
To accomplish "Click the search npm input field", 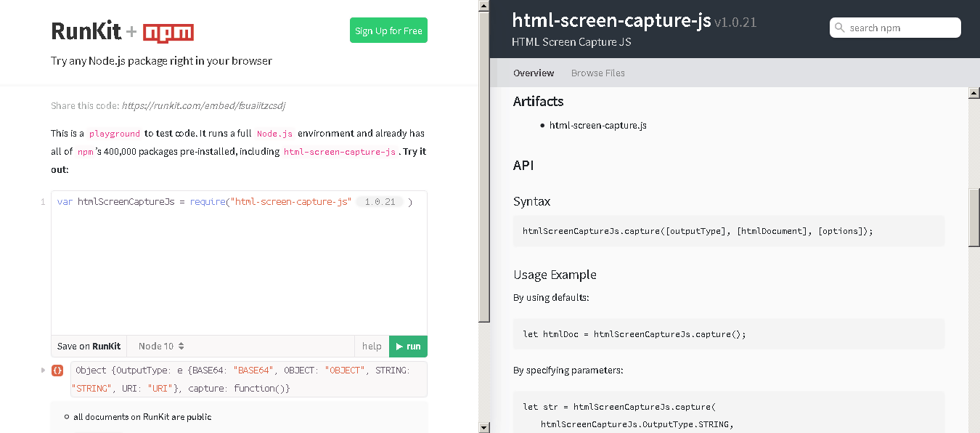I will point(895,28).
